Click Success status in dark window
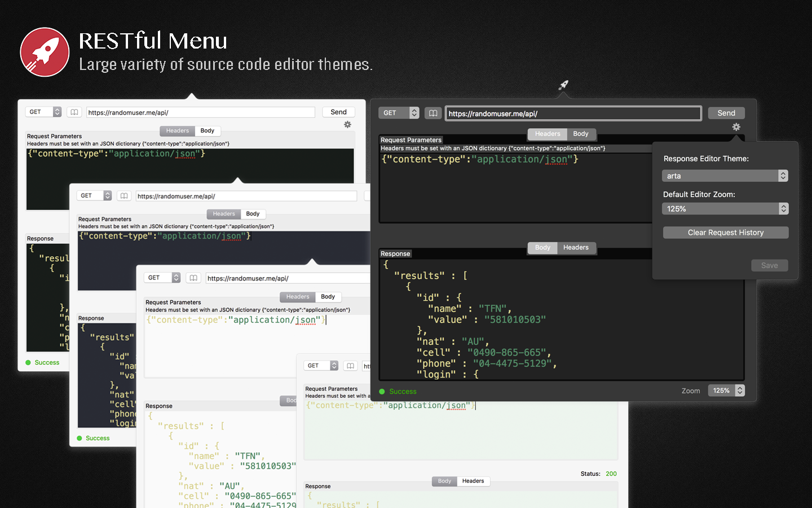The height and width of the screenshot is (508, 812). pyautogui.click(x=398, y=392)
